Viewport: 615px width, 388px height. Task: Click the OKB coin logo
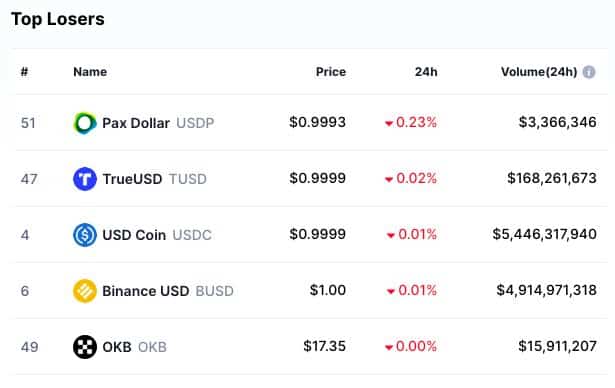point(85,347)
